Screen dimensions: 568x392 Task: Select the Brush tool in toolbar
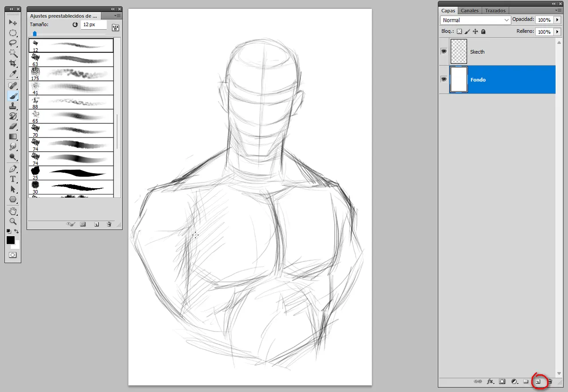(13, 96)
